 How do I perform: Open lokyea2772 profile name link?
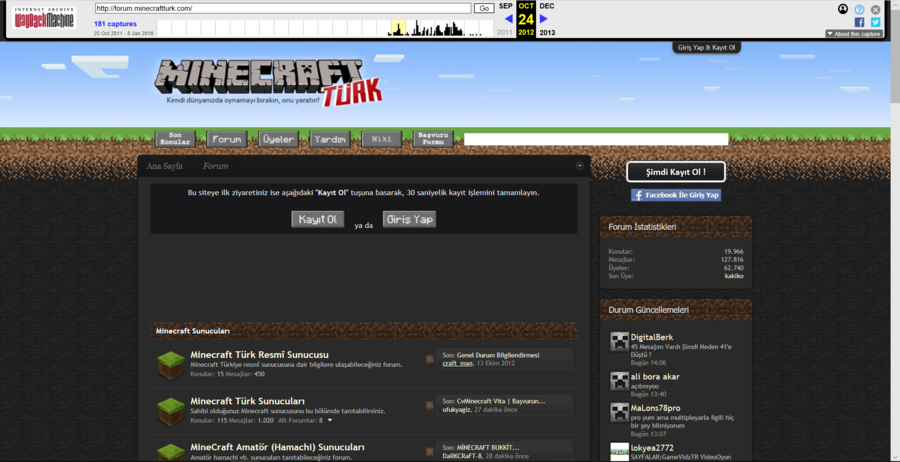(x=652, y=448)
